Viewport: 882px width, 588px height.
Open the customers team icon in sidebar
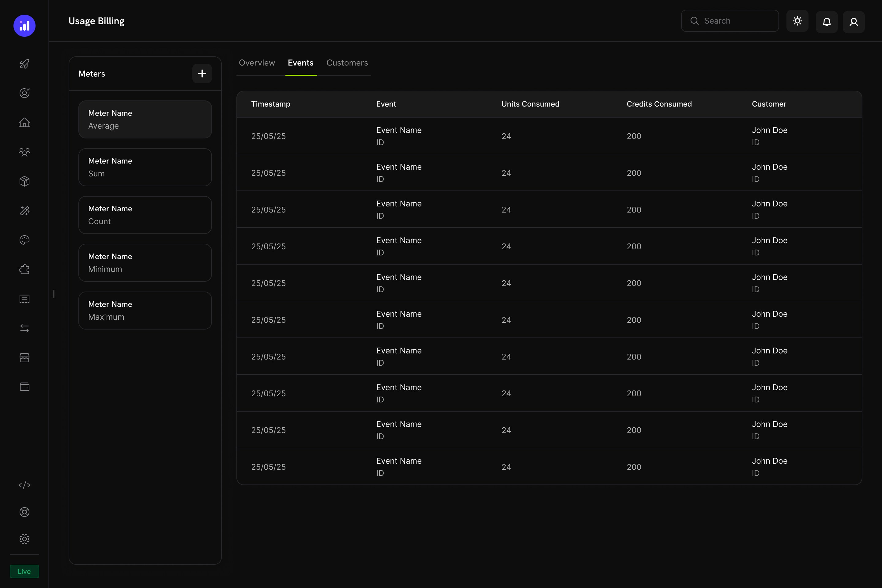[24, 152]
